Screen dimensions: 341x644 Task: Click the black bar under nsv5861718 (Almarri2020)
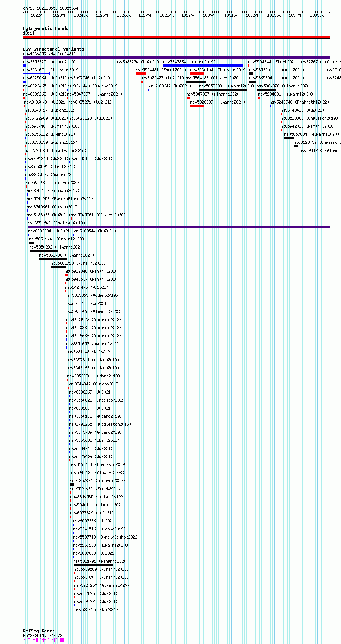(58, 267)
